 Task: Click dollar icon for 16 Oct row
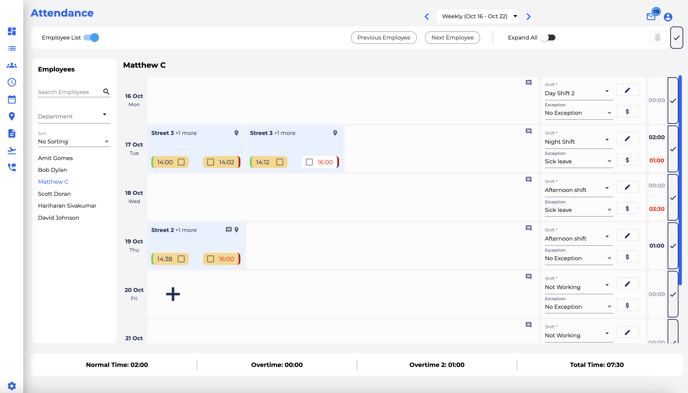[627, 111]
